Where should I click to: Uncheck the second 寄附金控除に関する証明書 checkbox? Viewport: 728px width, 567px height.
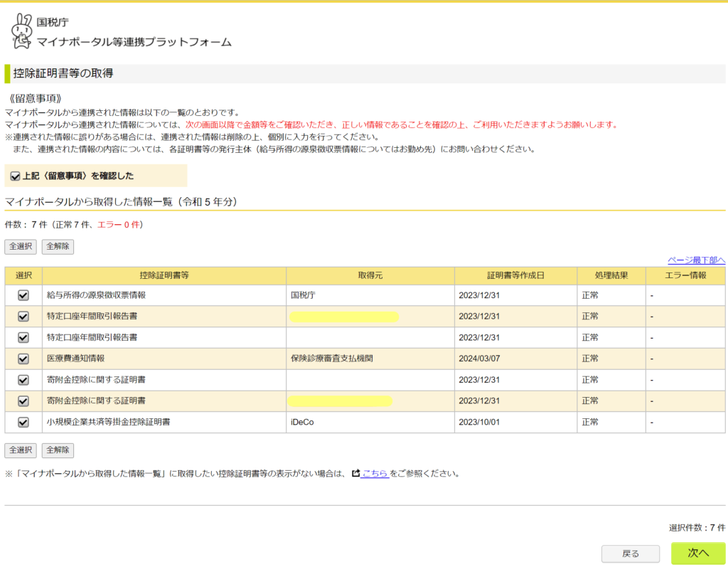(23, 401)
